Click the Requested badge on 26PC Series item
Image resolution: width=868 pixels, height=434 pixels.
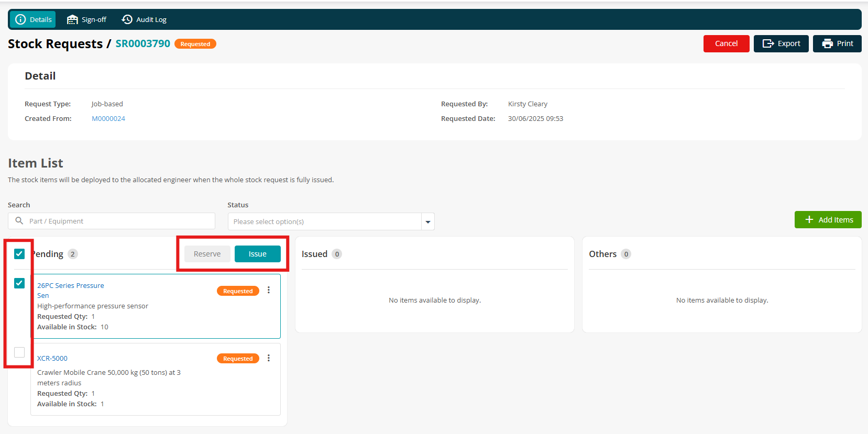click(238, 291)
